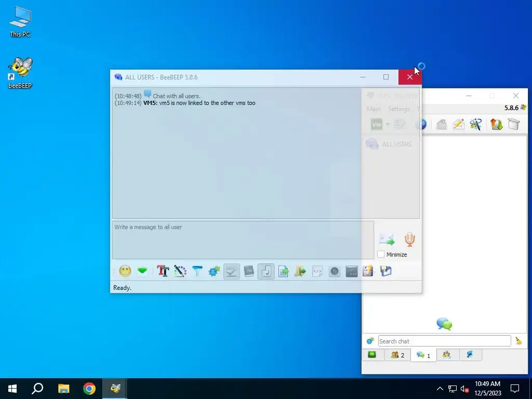Click the send file document icon
The width and height of the screenshot is (532, 399).
coord(283,271)
